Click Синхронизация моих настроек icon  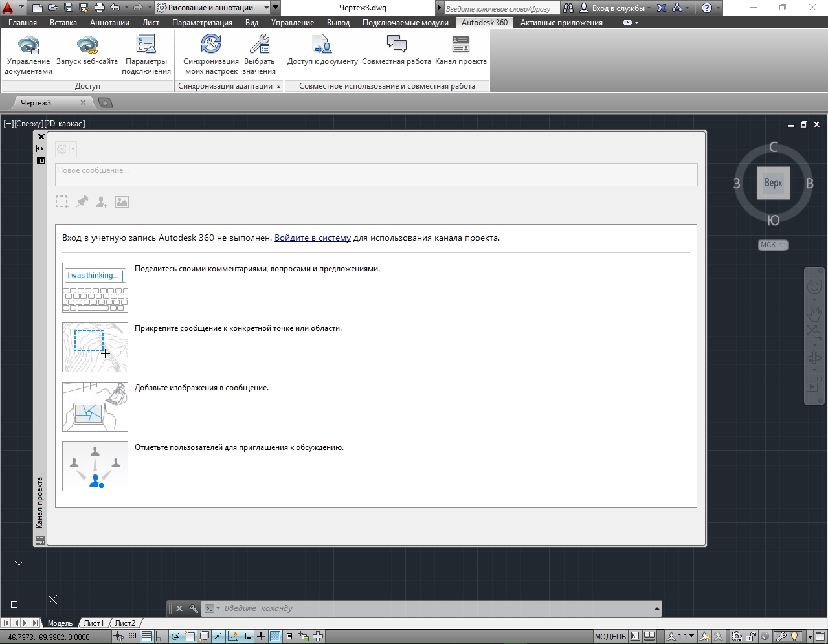[211, 54]
